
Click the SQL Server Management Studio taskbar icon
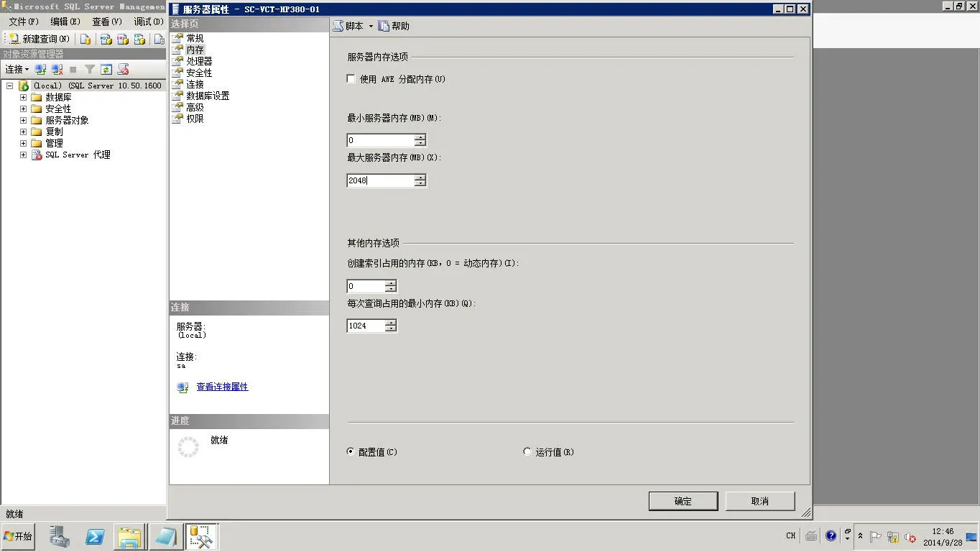click(x=202, y=537)
